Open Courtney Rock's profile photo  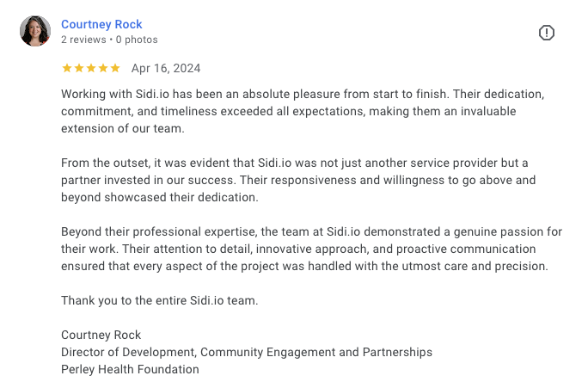[35, 31]
